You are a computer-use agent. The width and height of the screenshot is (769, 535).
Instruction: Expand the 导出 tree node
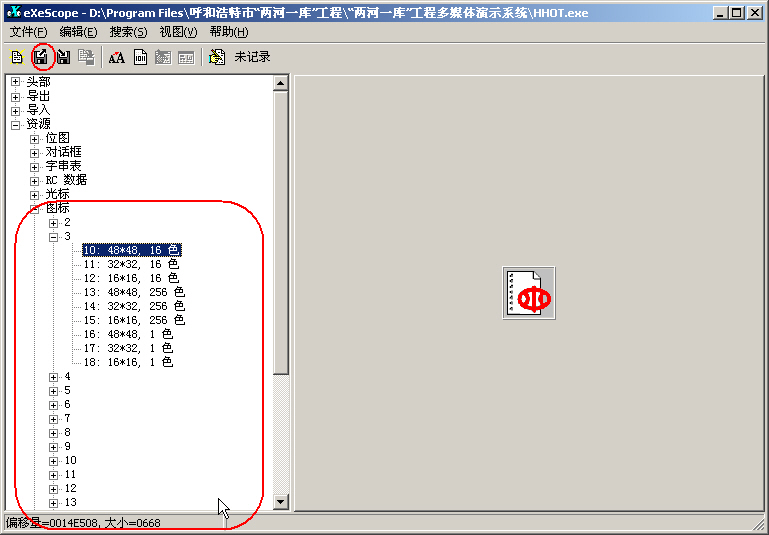coord(16,96)
